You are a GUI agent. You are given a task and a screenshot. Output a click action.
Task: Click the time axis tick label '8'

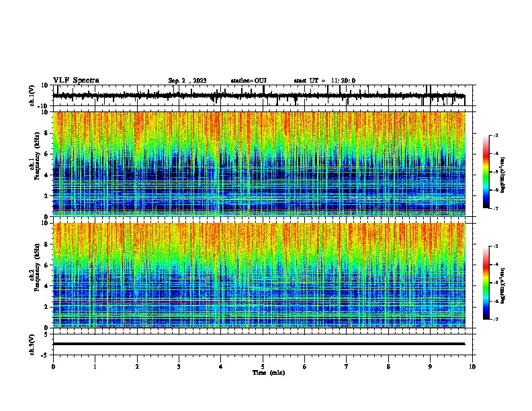coord(388,367)
